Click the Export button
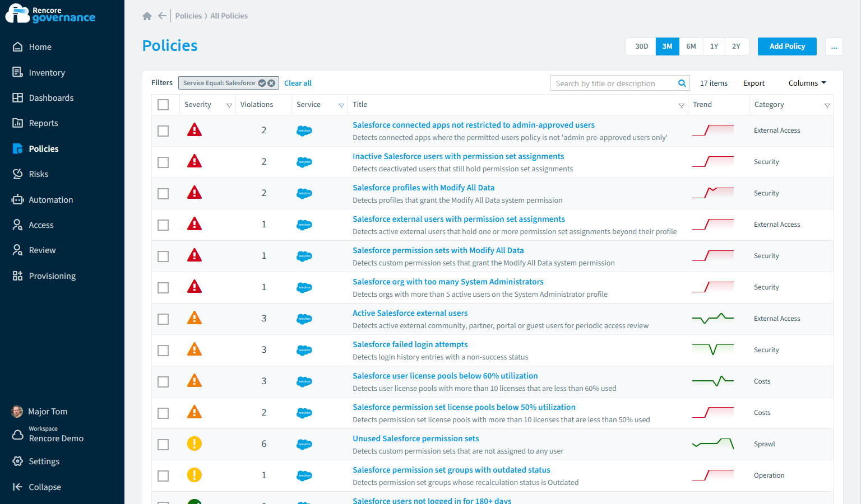The height and width of the screenshot is (504, 861). (x=754, y=83)
